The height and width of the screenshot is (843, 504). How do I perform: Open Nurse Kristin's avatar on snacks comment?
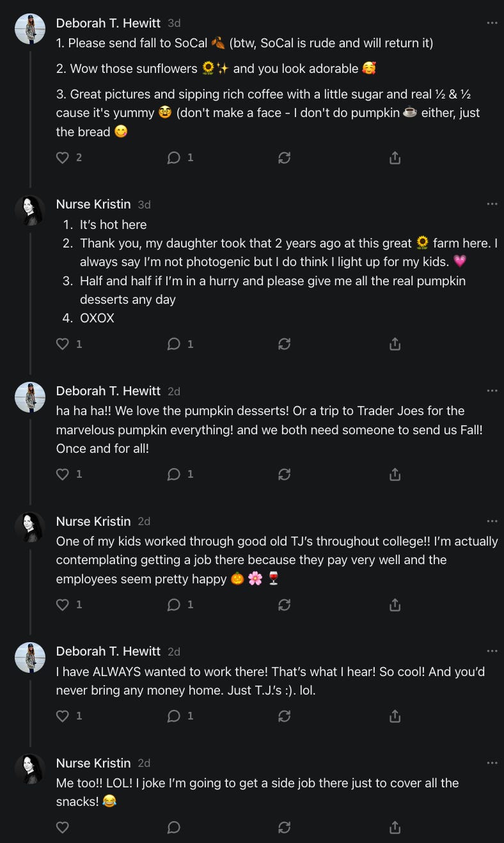(x=30, y=769)
